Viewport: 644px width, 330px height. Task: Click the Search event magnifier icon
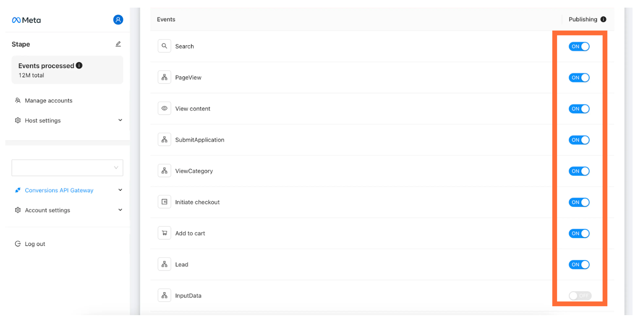click(x=164, y=46)
